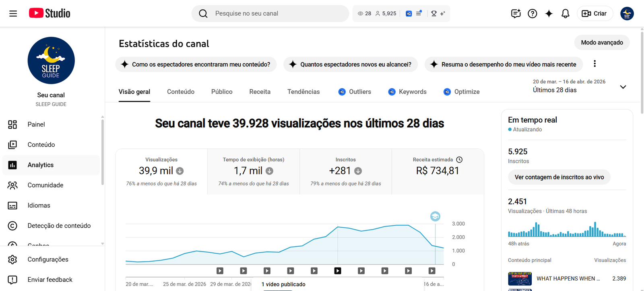Click the Configurações gear icon
Viewport: 644px width, 291px height.
(12, 260)
